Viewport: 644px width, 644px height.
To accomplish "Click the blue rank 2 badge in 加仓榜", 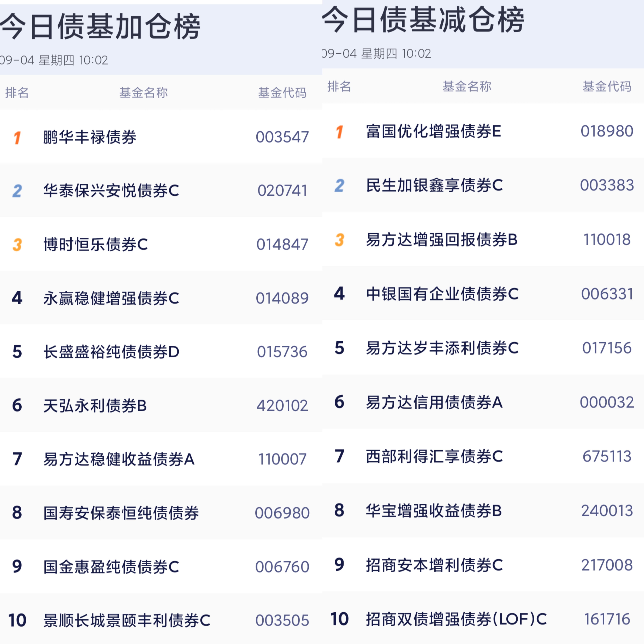I will click(17, 191).
